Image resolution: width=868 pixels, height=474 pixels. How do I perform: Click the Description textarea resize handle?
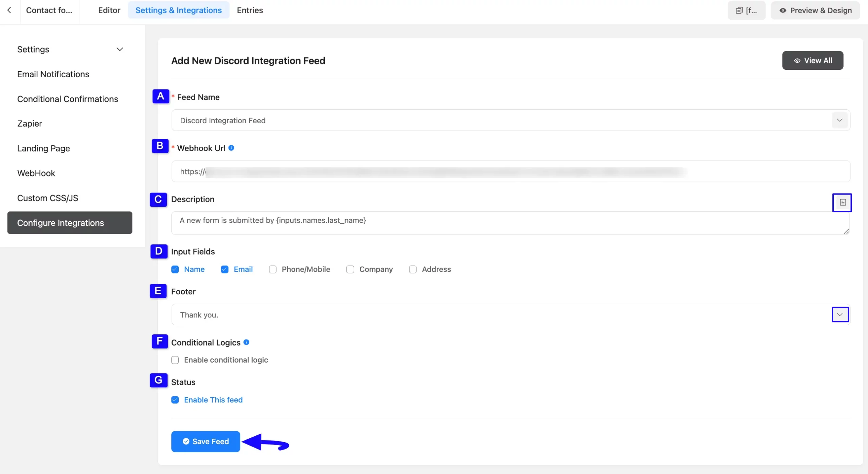[846, 231]
